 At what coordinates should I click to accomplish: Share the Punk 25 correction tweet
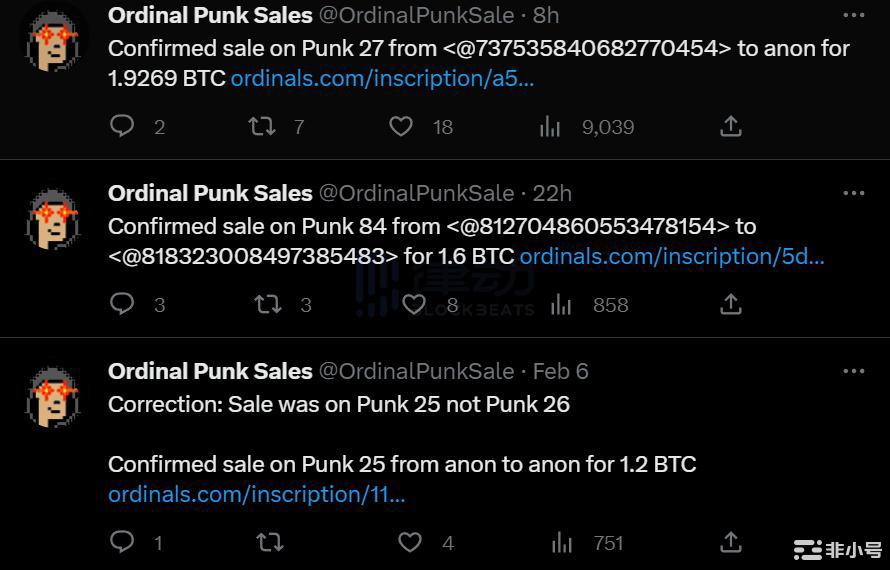click(731, 542)
